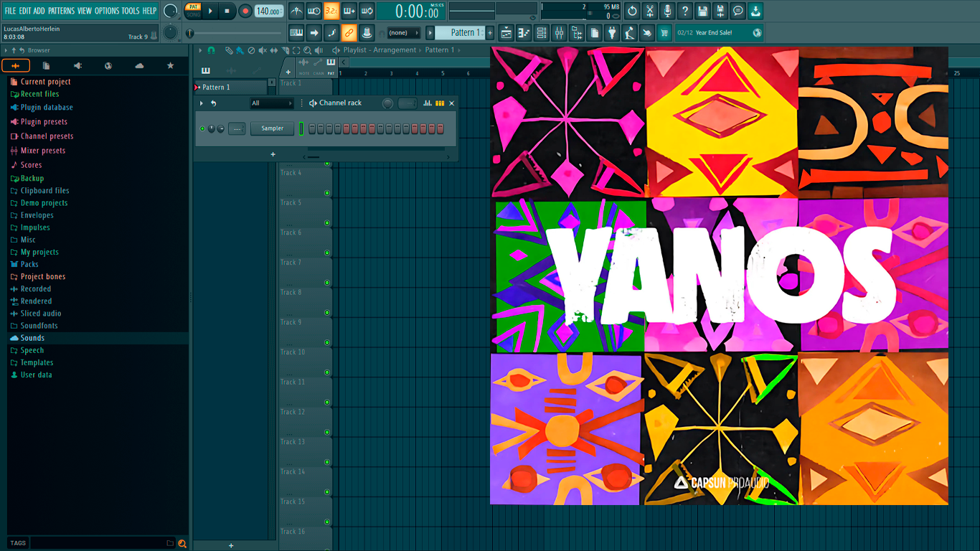Select Pattern 1 in the picker
This screenshot has width=980, height=551.
(231, 88)
